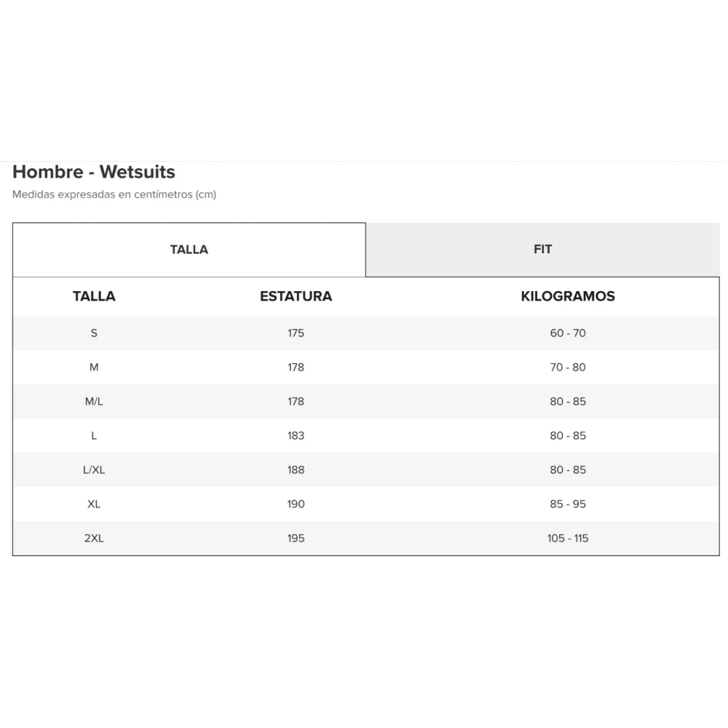Click the 105 - 115 weight range

(x=568, y=538)
